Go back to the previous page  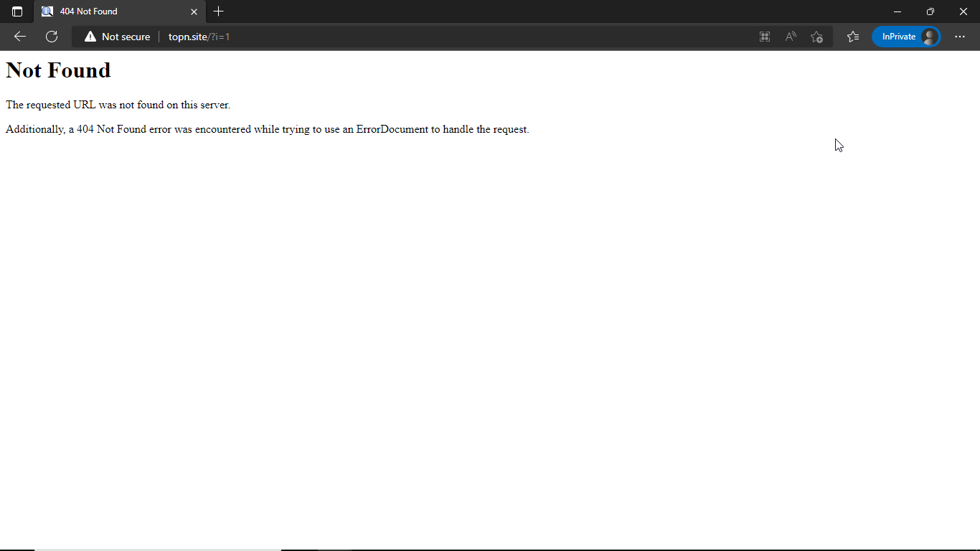(x=20, y=37)
